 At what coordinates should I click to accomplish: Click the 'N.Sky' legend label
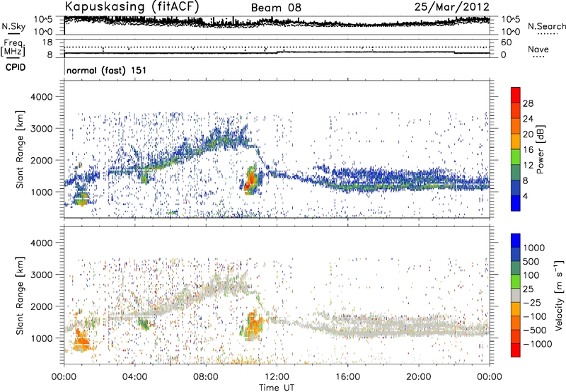point(13,26)
